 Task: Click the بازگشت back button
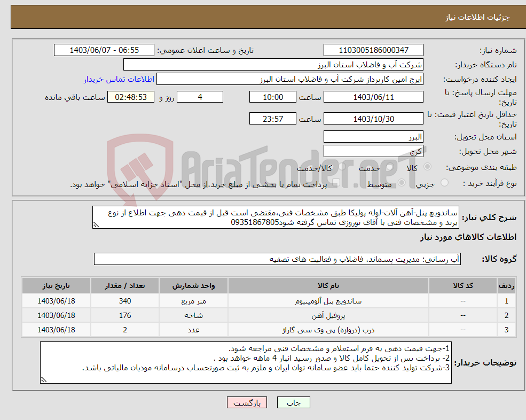(247, 402)
